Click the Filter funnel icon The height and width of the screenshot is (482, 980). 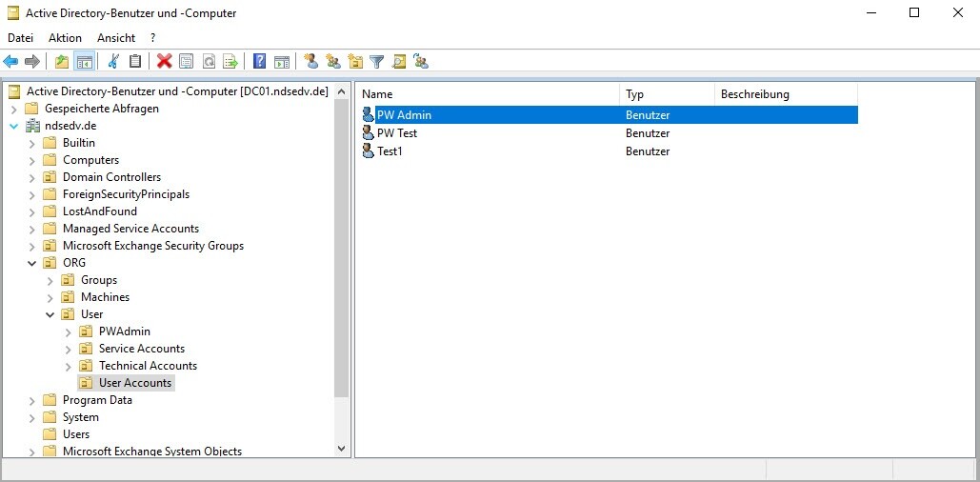point(377,62)
